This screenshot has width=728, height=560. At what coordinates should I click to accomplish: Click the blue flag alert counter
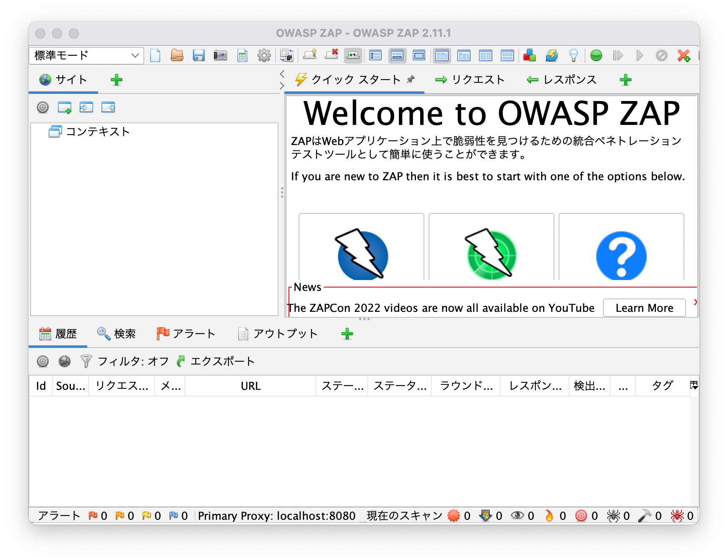point(178,516)
